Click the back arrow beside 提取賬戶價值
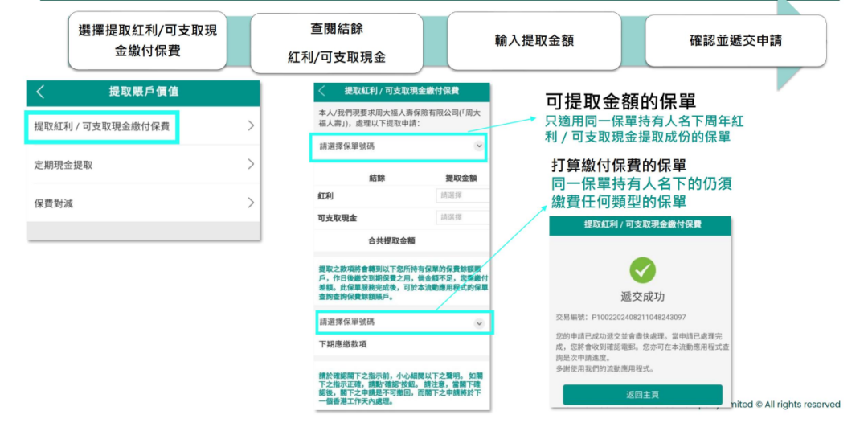 point(41,92)
